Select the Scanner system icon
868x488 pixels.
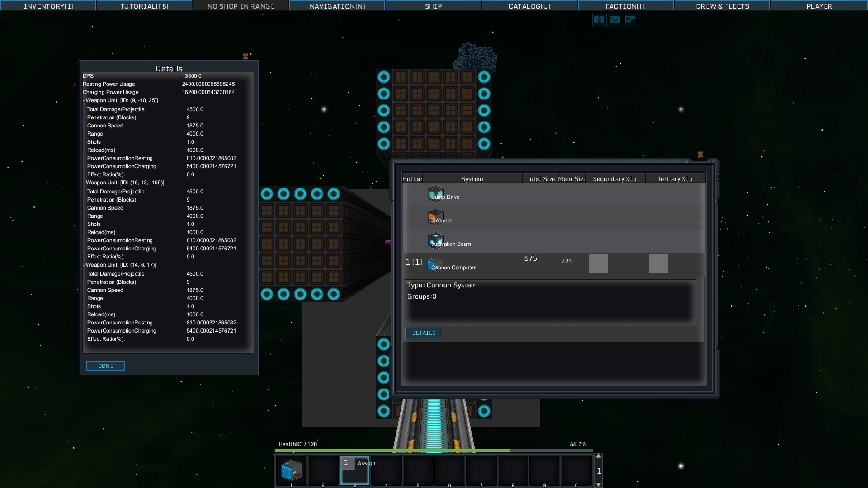pos(435,217)
